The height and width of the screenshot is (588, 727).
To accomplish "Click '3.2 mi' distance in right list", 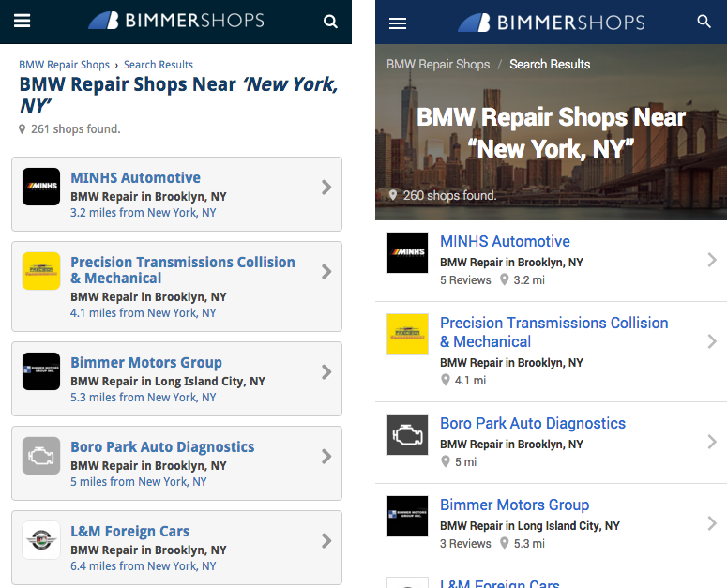I will point(529,280).
